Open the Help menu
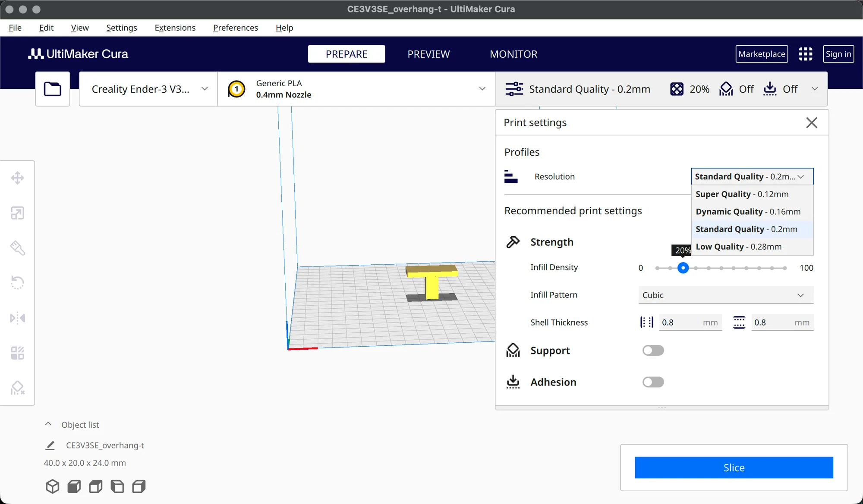The image size is (863, 504). [284, 28]
